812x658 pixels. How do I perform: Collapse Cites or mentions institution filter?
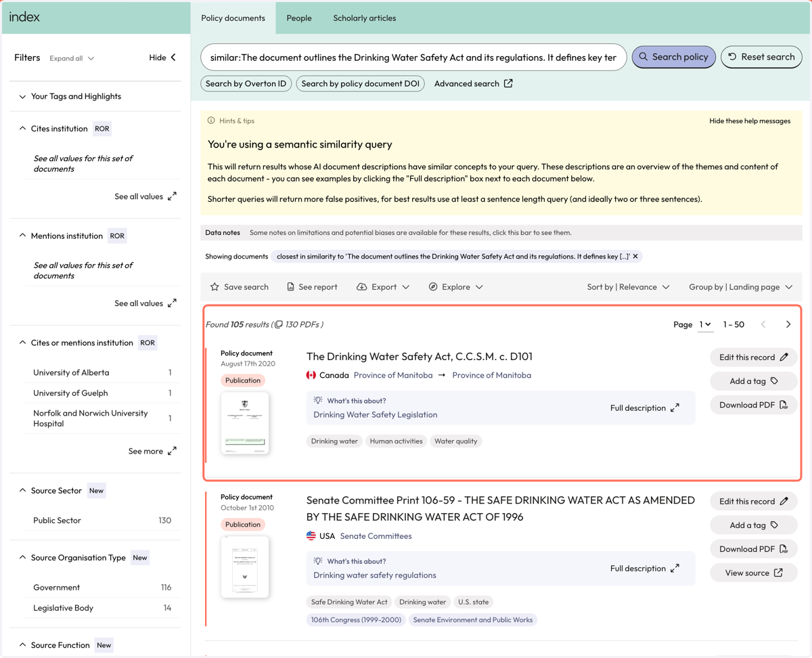tap(22, 343)
